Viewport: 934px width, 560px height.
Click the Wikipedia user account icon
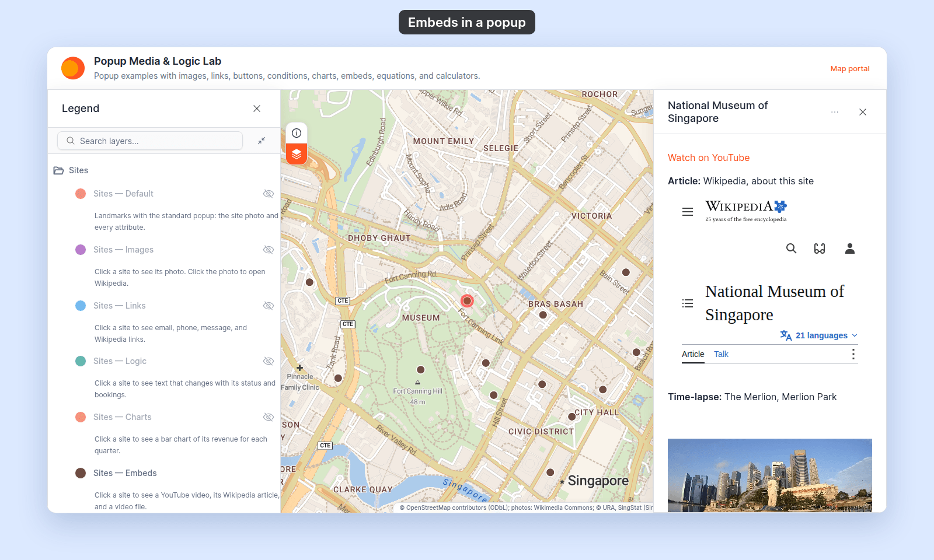click(850, 249)
